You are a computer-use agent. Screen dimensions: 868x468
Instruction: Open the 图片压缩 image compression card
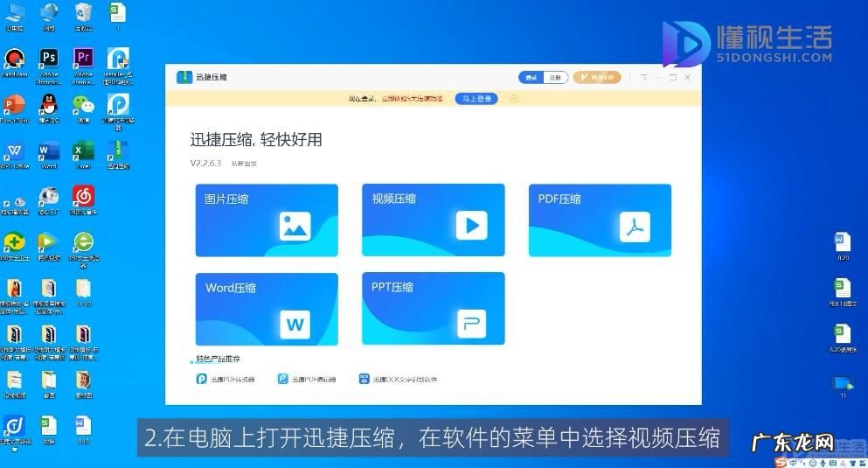coord(267,220)
